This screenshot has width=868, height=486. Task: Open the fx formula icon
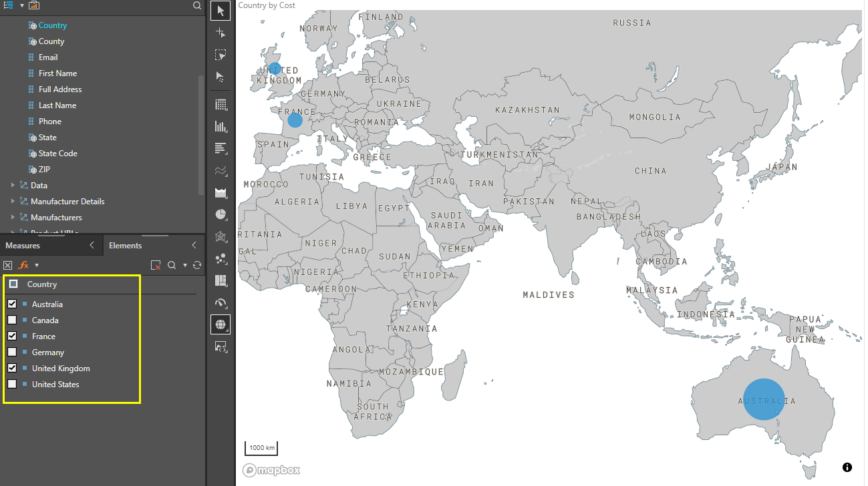click(23, 265)
